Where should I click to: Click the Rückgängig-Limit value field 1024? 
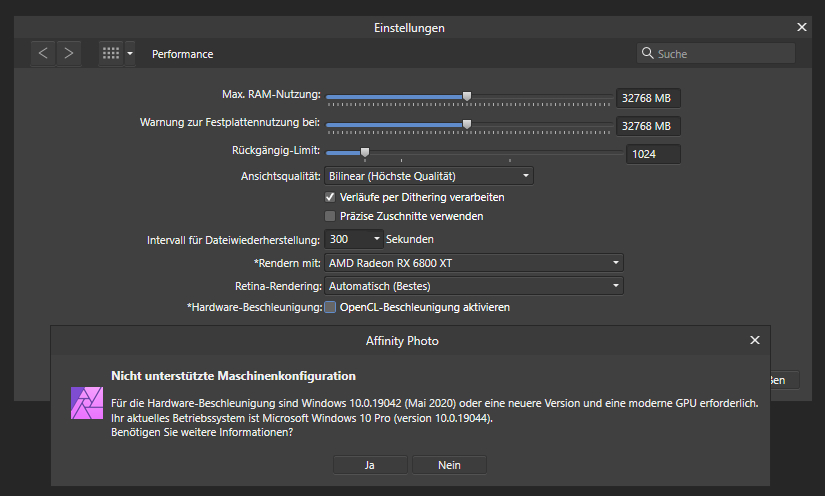[x=653, y=154]
